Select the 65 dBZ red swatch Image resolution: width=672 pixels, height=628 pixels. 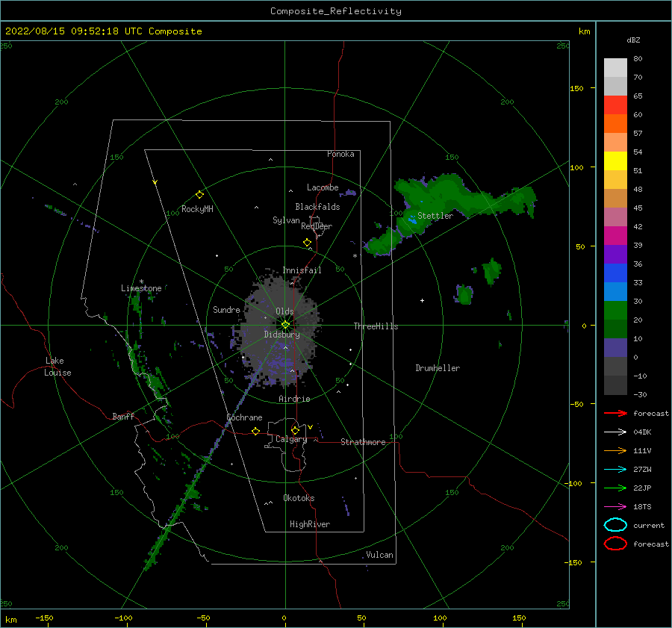615,105
